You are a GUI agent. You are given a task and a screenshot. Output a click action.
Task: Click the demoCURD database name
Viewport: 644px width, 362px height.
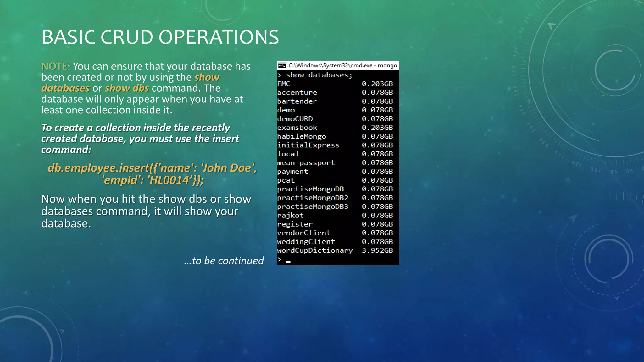click(x=295, y=119)
